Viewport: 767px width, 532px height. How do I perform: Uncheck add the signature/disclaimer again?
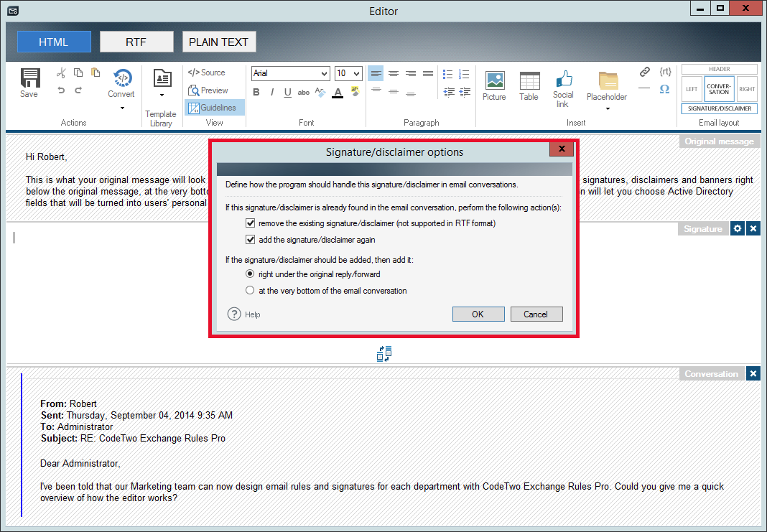250,240
